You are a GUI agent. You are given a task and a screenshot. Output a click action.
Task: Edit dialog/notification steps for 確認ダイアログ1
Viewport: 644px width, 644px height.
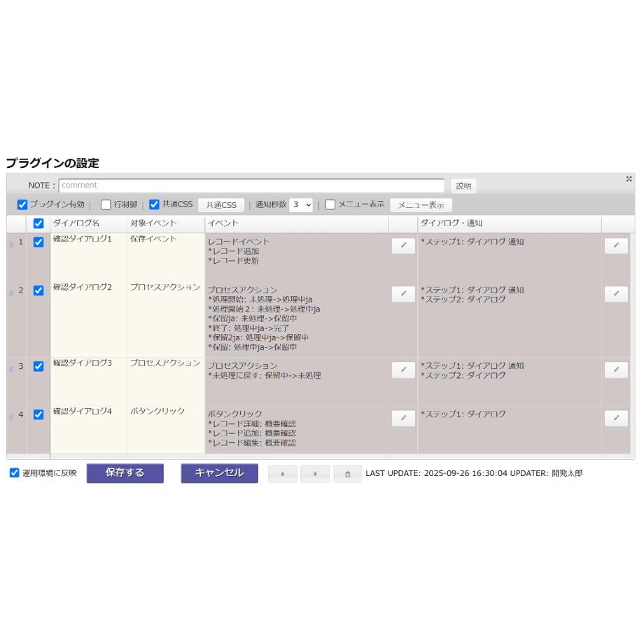616,246
